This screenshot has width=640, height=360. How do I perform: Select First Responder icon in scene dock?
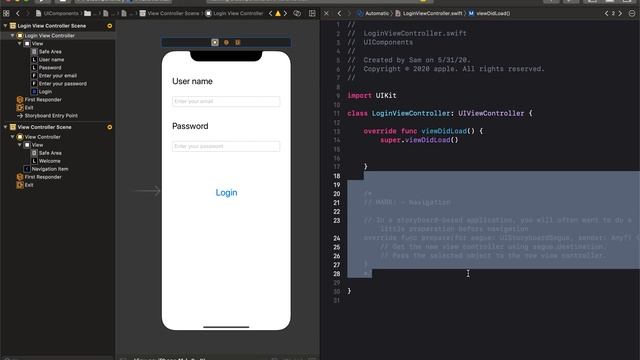coord(226,42)
